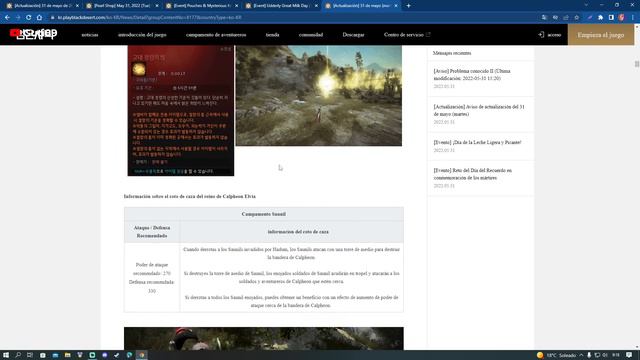Click the microphone tray icon
The height and width of the screenshot is (360, 640).
pos(589,355)
